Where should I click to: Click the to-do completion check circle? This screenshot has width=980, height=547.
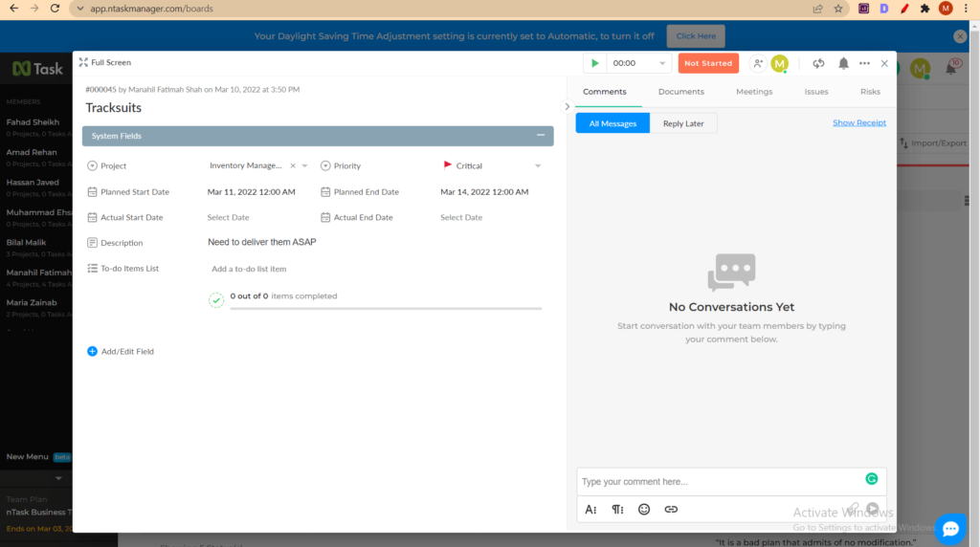coord(215,300)
